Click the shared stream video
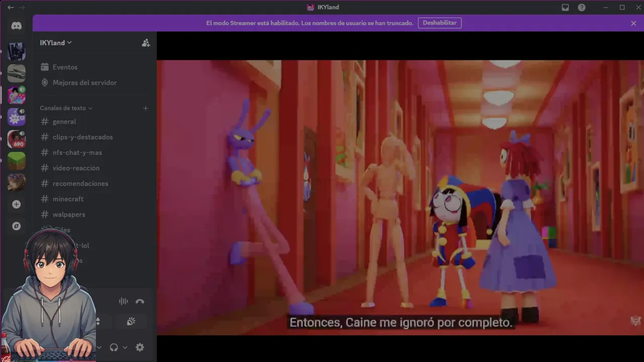Image resolution: width=644 pixels, height=362 pixels. pos(400,197)
